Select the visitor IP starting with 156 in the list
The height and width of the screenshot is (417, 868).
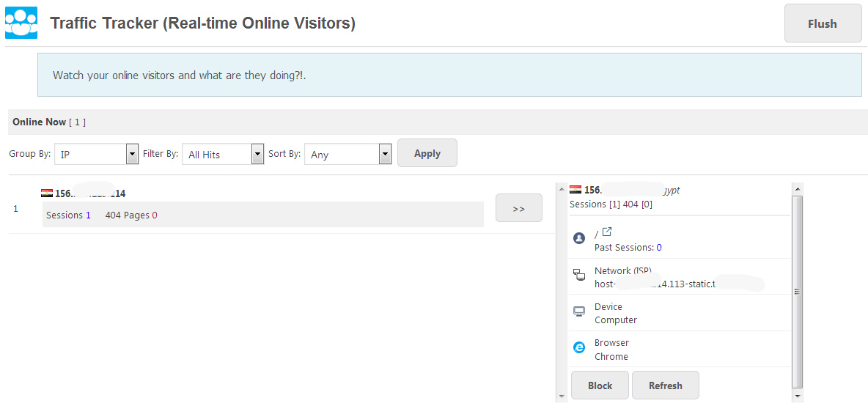pyautogui.click(x=90, y=193)
